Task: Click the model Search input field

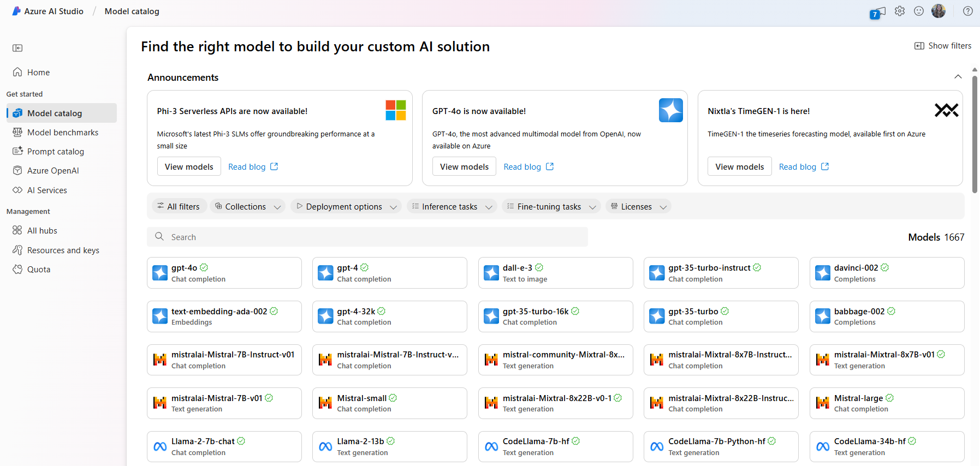Action: tap(367, 237)
